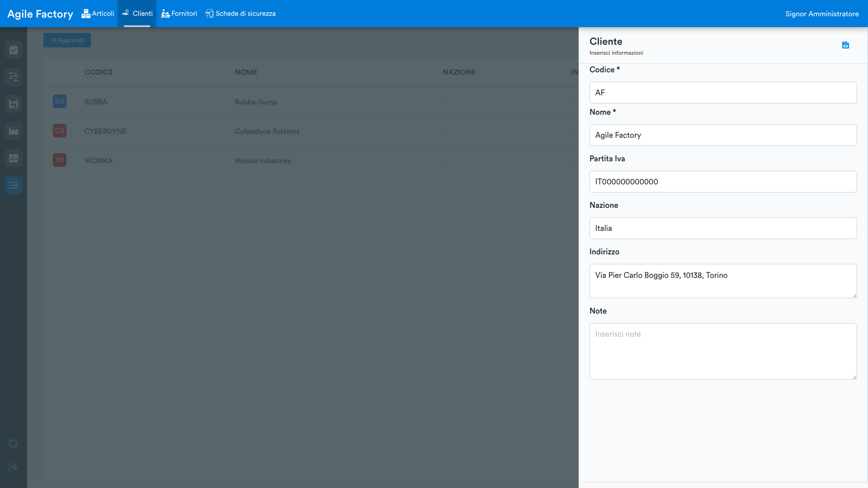
Task: Click the Wonka Industries name cell
Action: 263,161
